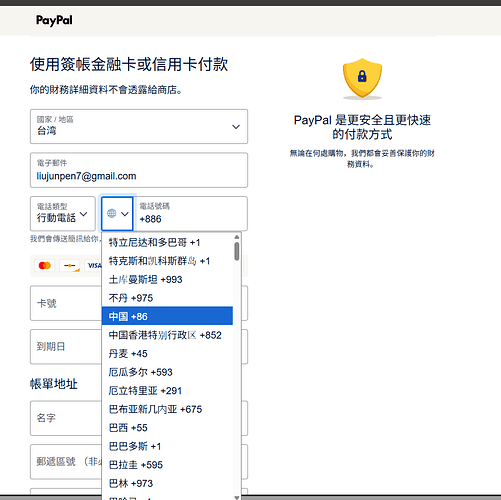Select 巴布亚新几内亚 +675 option

(167, 409)
